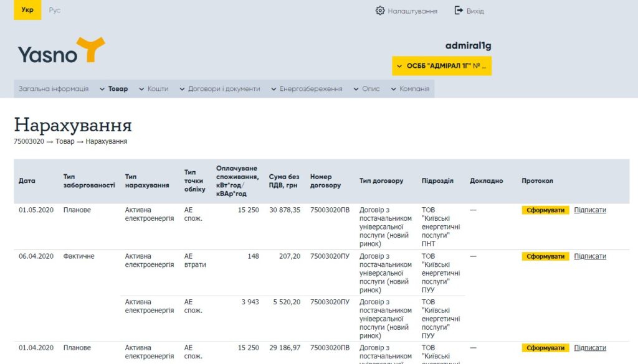Expand the Товар menu

118,88
